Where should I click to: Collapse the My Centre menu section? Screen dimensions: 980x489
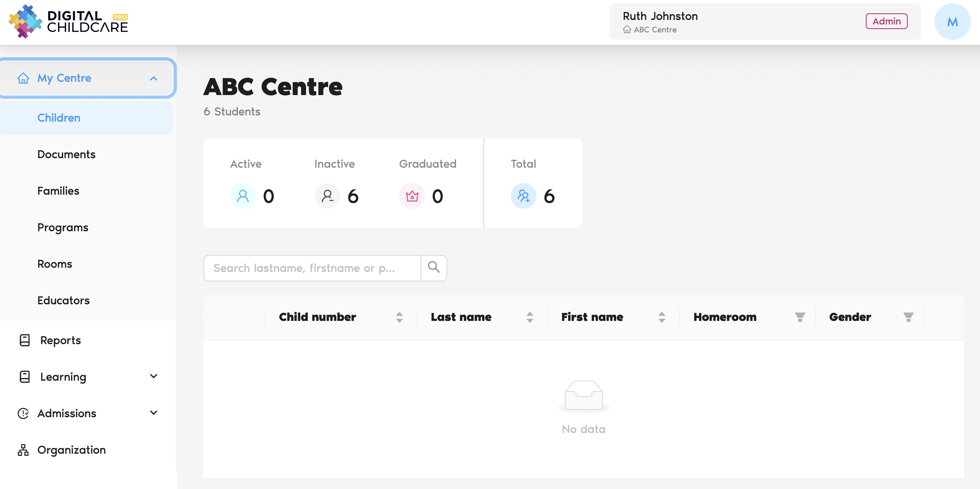154,78
